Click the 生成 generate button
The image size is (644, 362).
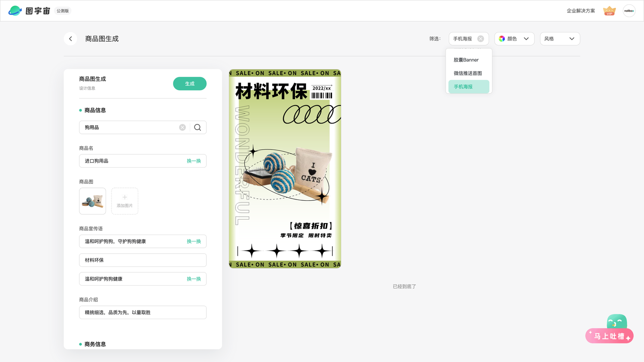tap(190, 84)
